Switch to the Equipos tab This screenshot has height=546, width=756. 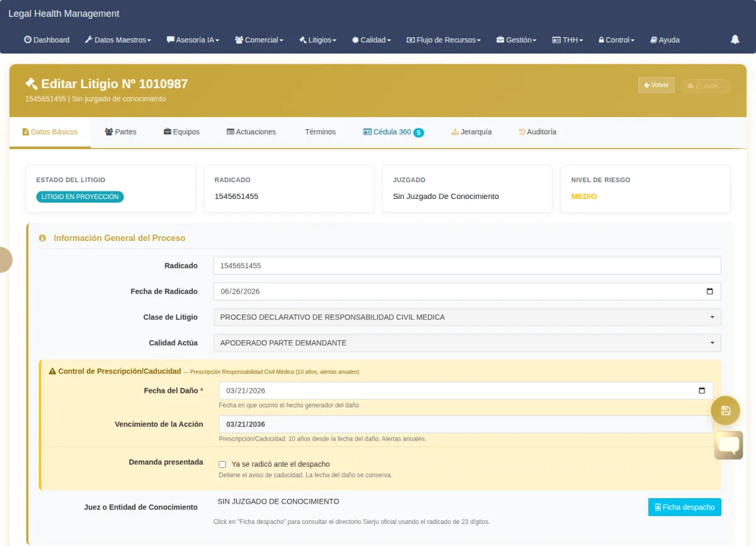(x=181, y=132)
